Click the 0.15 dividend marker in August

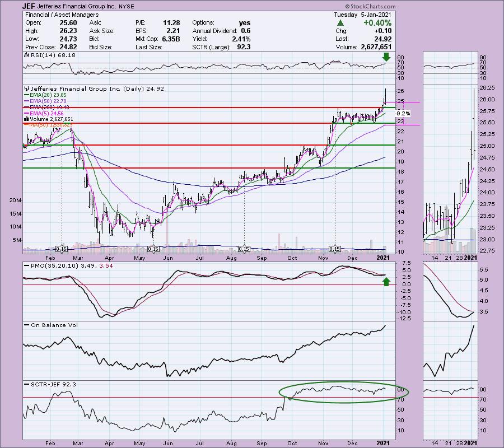click(x=244, y=249)
